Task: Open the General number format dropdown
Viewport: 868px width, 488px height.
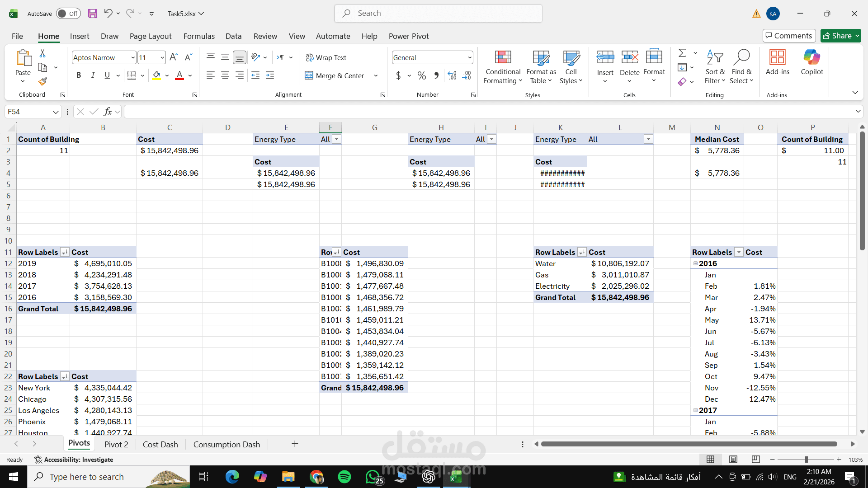Action: coord(470,58)
